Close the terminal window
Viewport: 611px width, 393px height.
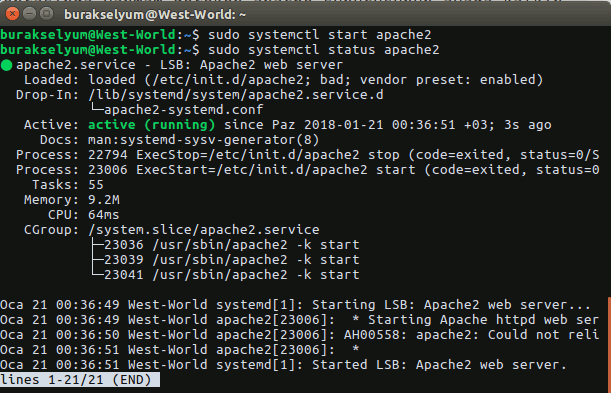12,14
